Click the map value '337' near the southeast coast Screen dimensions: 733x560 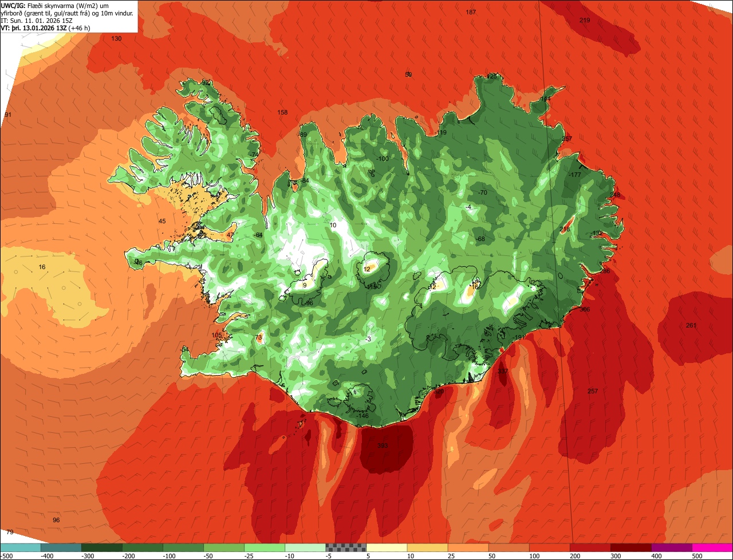pyautogui.click(x=503, y=372)
